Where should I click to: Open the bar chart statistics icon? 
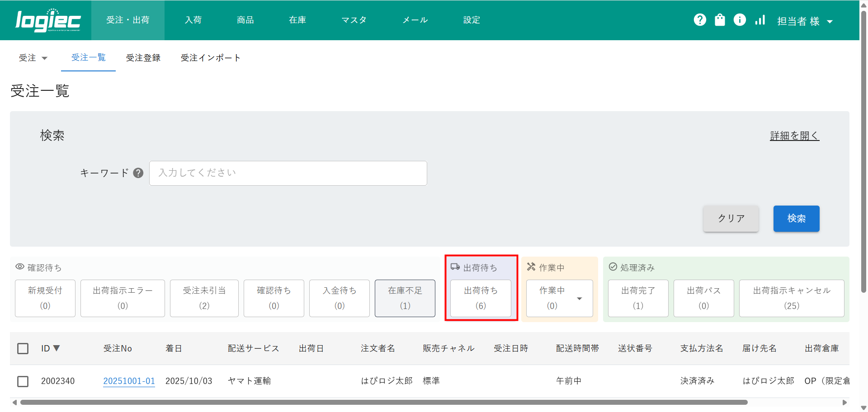click(760, 20)
